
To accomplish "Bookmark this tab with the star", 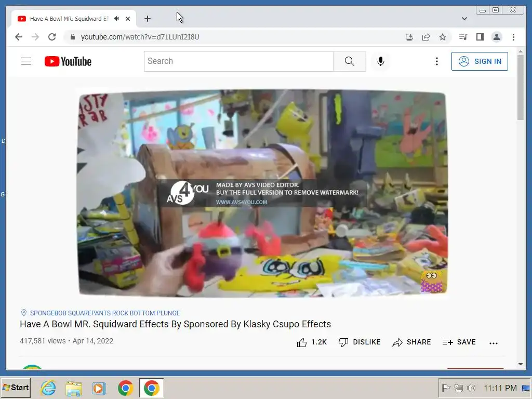I will [443, 37].
